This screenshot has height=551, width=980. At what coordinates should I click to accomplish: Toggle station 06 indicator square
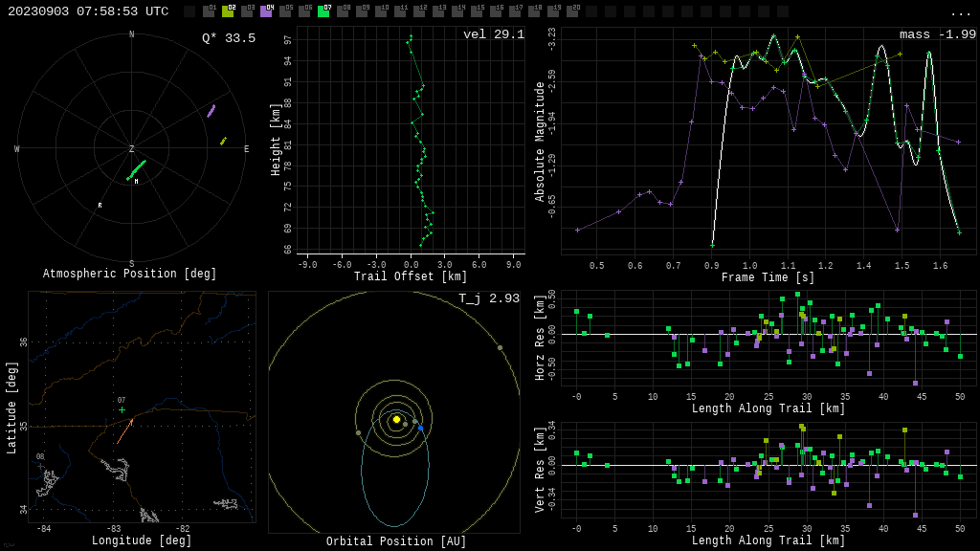tap(304, 11)
